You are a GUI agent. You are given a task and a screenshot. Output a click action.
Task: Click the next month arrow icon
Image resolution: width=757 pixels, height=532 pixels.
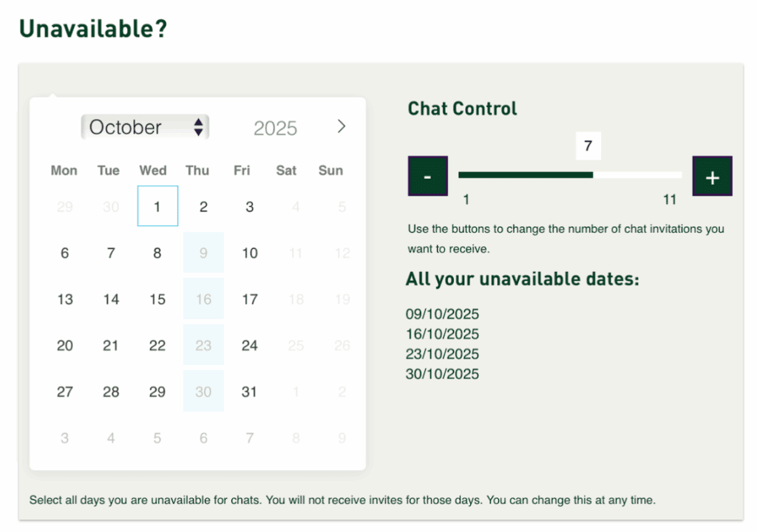click(x=341, y=126)
